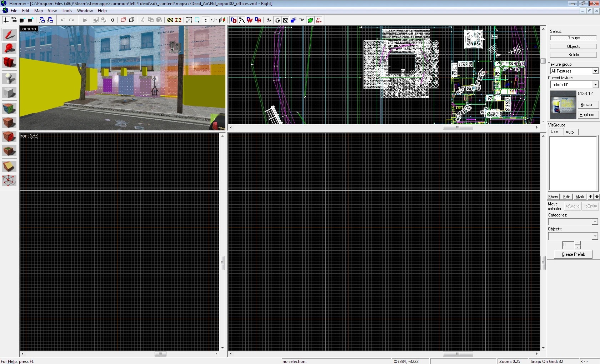
Task: Toggle texture lock (tl) button
Action: point(206,20)
